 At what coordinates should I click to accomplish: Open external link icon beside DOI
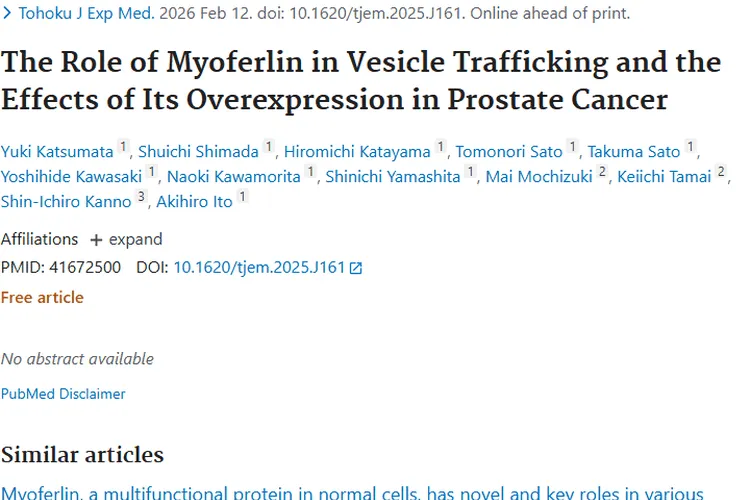(356, 268)
